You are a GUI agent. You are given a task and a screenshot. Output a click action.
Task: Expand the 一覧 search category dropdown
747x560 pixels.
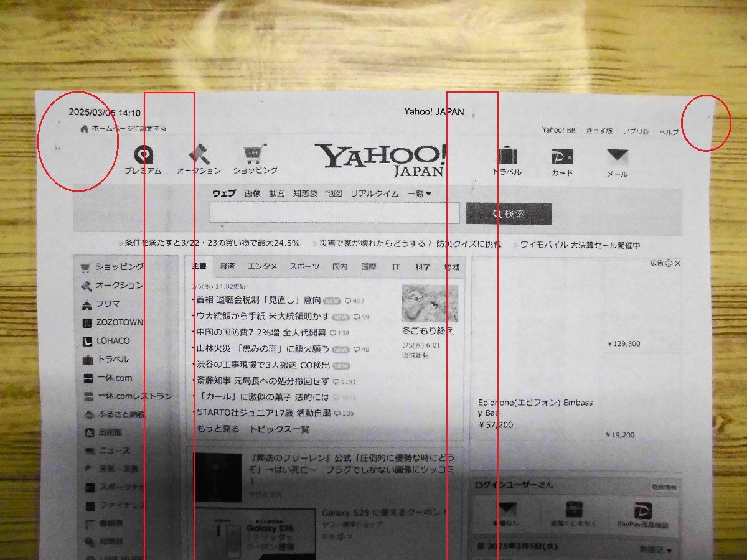coord(420,194)
